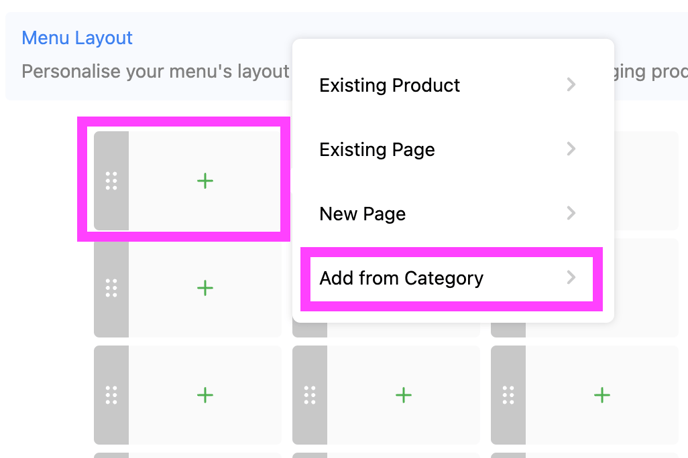Click the plus icon in the highlighted top slot
This screenshot has width=688, height=458.
click(205, 181)
